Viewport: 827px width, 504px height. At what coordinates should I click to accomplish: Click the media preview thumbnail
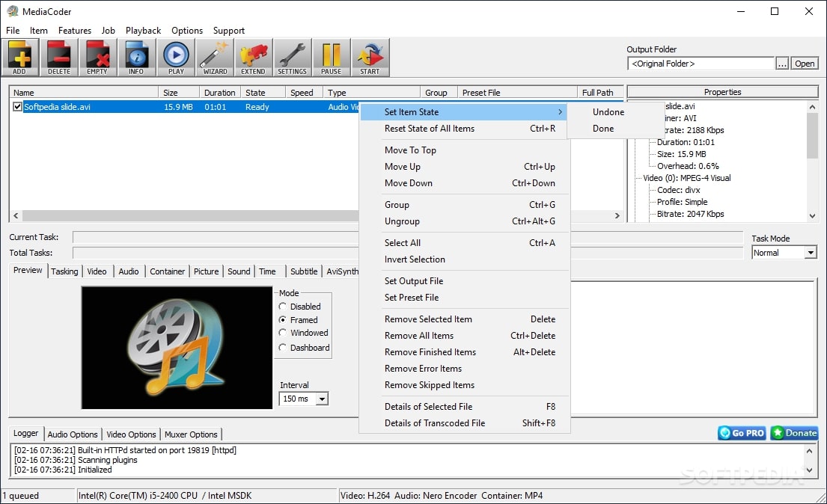[177, 348]
